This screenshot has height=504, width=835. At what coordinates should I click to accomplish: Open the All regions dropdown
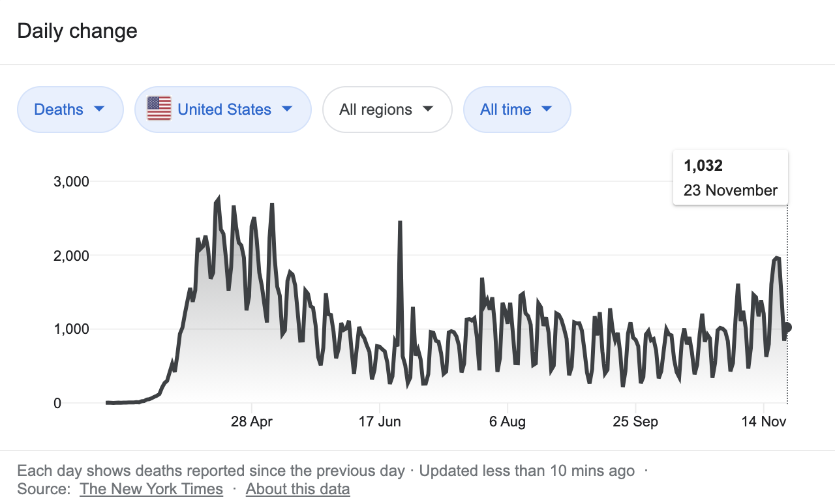pyautogui.click(x=387, y=110)
